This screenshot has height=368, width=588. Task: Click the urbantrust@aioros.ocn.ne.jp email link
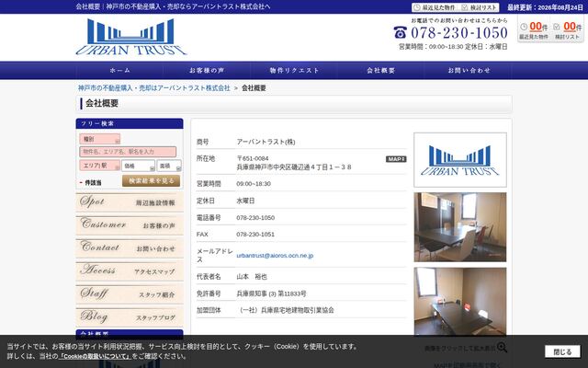tap(275, 256)
